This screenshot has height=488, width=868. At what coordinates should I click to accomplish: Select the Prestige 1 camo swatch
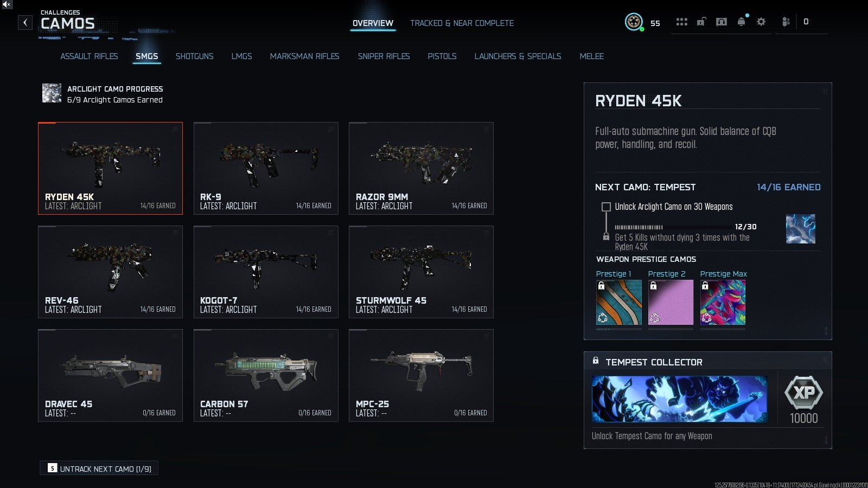click(x=618, y=302)
